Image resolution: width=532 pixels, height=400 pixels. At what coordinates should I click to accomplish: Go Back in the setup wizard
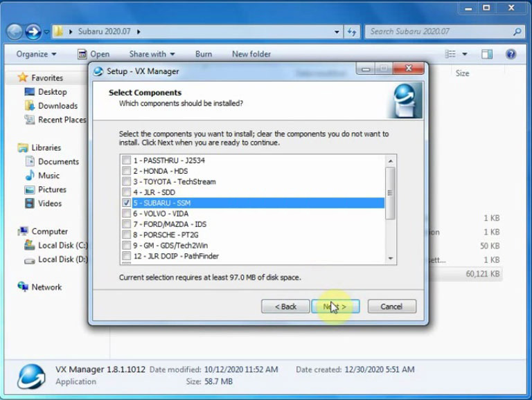point(285,307)
